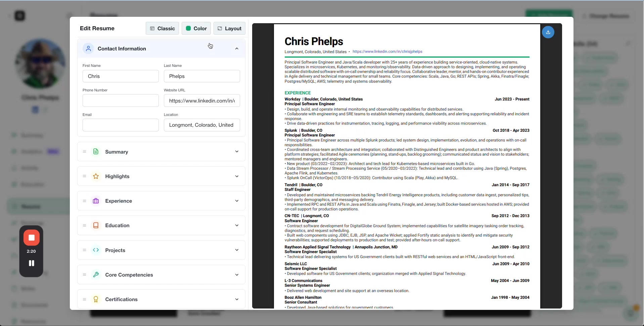The height and width of the screenshot is (326, 644).
Task: Expand the Education section
Action: (x=237, y=225)
